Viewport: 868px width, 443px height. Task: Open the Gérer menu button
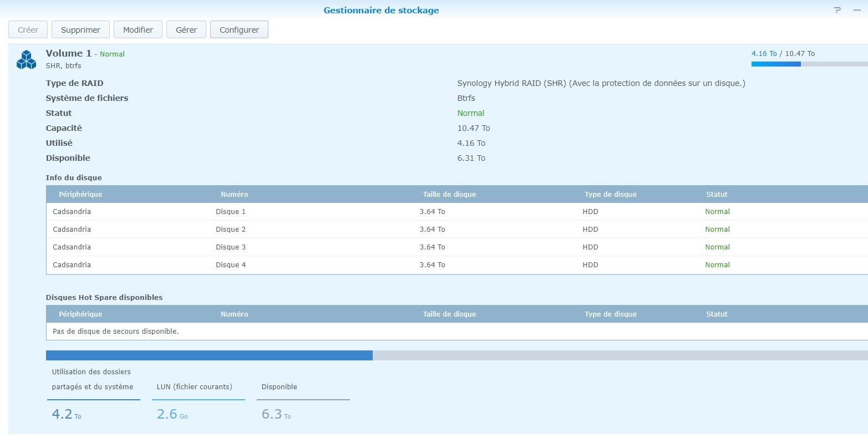[186, 30]
